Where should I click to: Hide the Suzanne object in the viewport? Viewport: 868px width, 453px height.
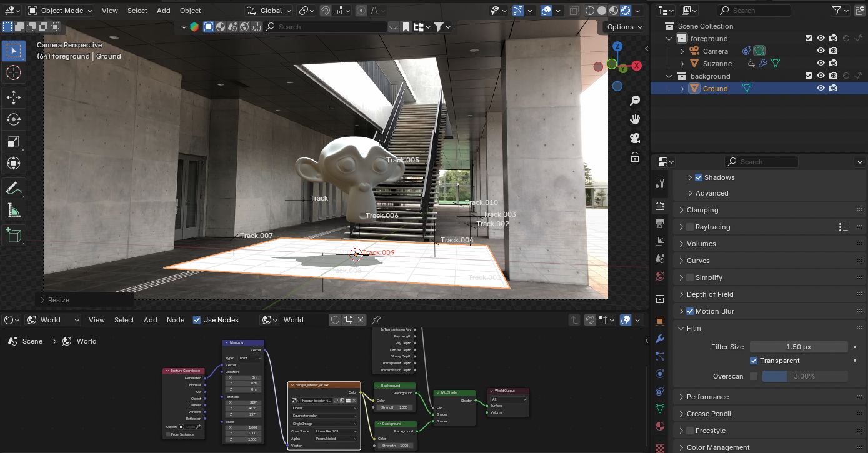(821, 64)
